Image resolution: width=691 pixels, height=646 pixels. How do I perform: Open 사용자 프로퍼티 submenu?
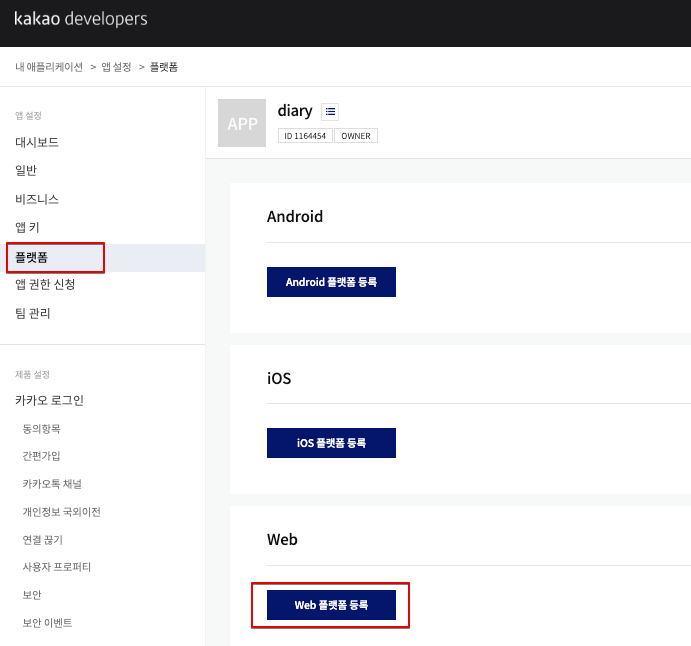(x=57, y=567)
